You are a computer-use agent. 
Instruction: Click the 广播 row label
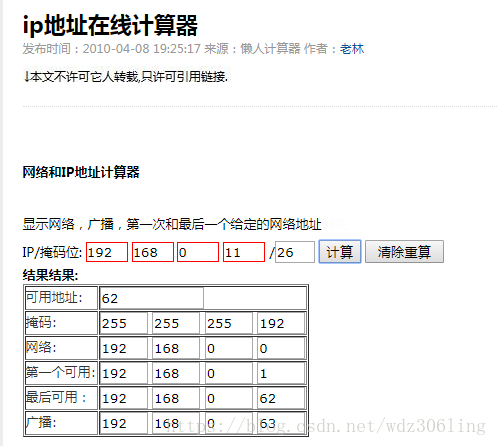(41, 422)
